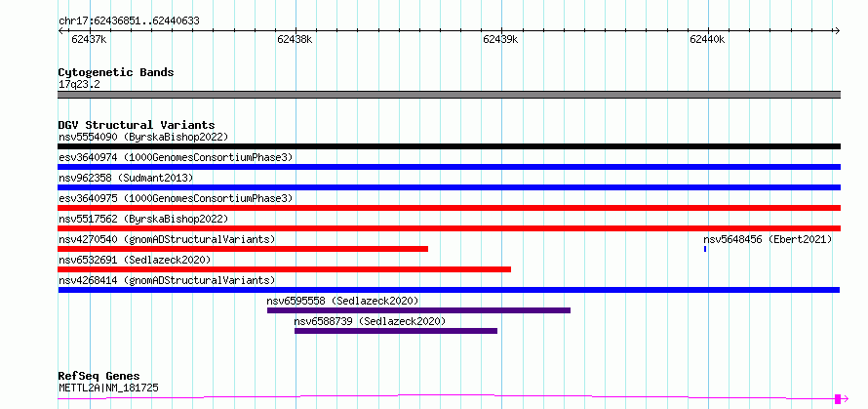Click the nsv6595558 (Sedlazeck2020) label
The height and width of the screenshot is (409, 868).
pos(342,301)
